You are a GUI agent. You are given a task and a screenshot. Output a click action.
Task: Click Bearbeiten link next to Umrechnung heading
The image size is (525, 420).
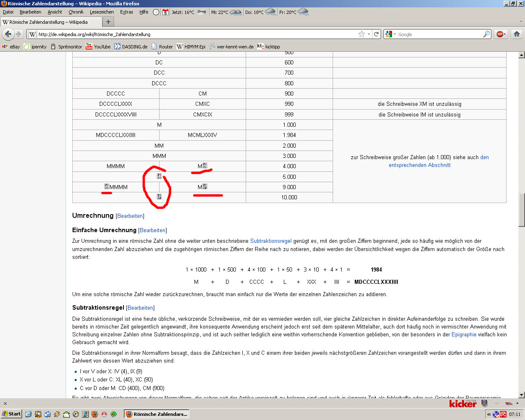tap(130, 216)
